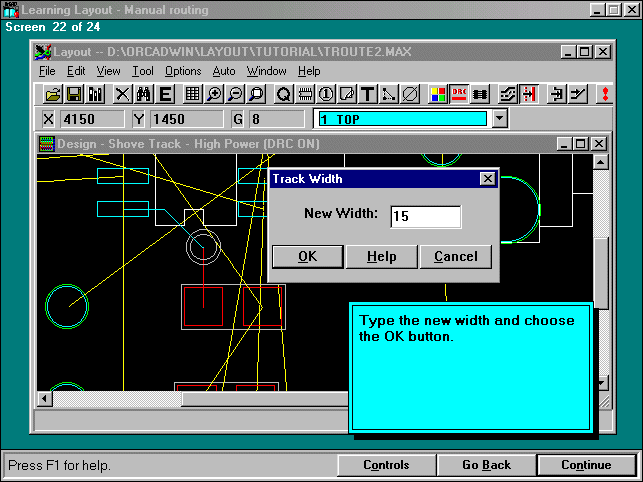
Task: Toggle the online DRC toolbar button
Action: pos(459,94)
